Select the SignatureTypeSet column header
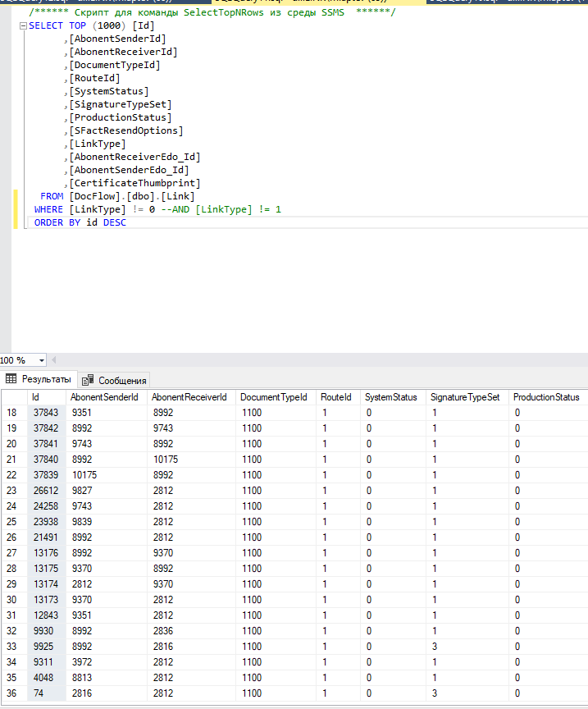 tap(465, 397)
